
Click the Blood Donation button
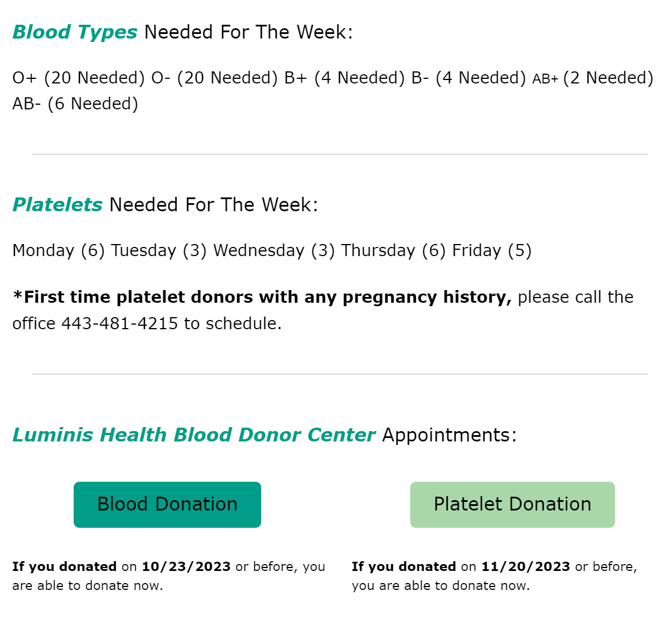tap(167, 504)
